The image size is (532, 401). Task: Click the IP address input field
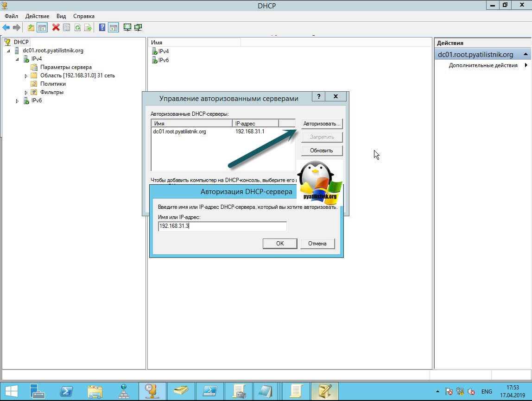[x=222, y=226]
